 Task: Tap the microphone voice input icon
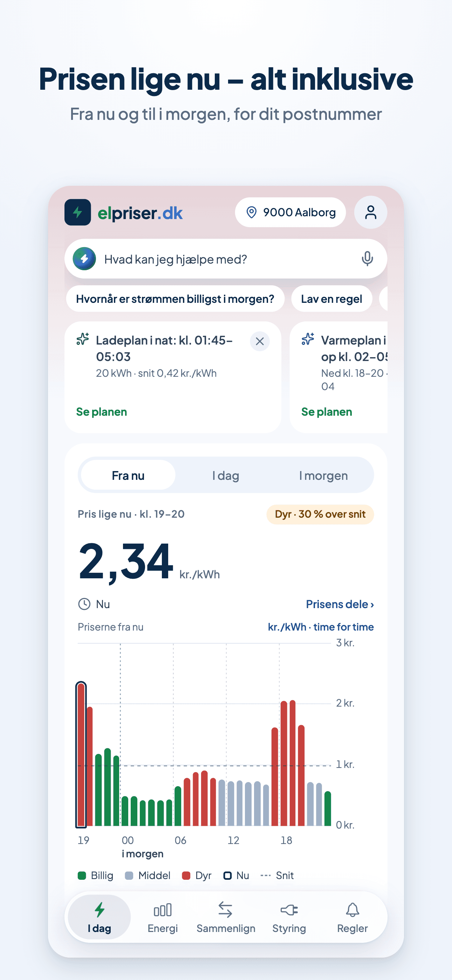[367, 259]
